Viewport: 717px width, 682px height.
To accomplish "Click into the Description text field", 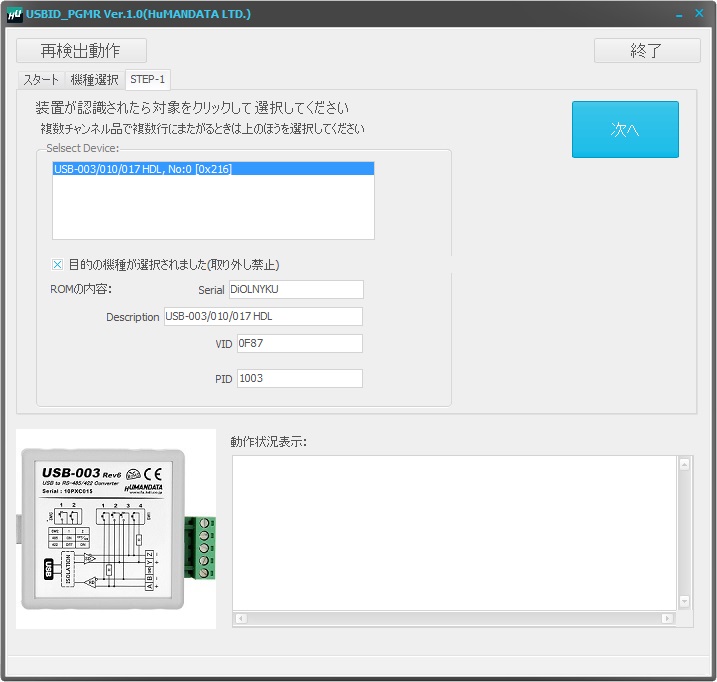I will [x=263, y=317].
